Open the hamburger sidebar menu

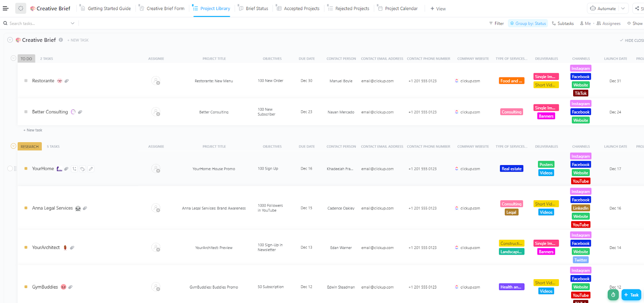coord(6,8)
